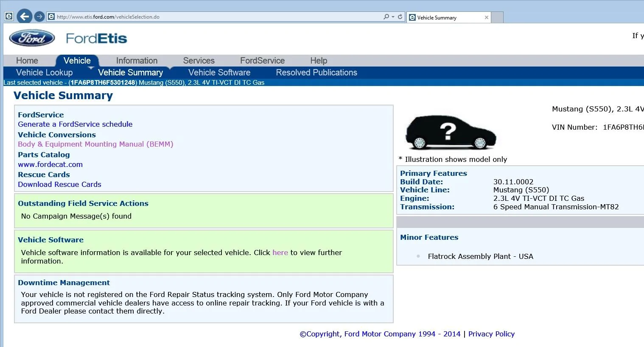Click Engine value 2.3L 4V TI-VCT

[539, 198]
